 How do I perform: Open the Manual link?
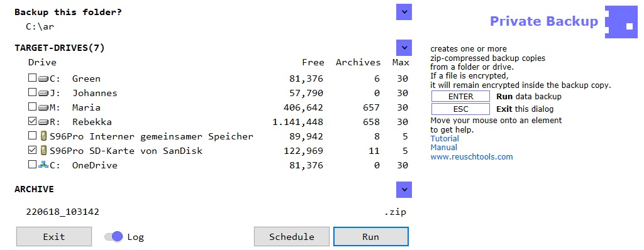pyautogui.click(x=443, y=148)
